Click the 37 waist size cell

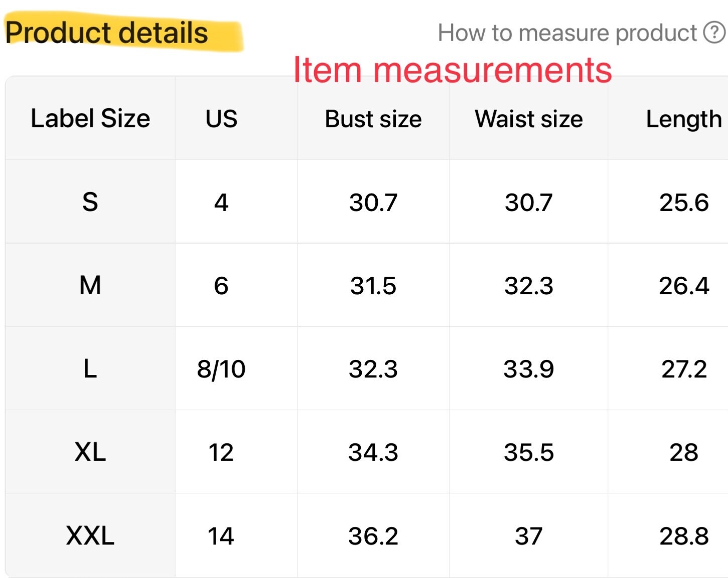529,536
